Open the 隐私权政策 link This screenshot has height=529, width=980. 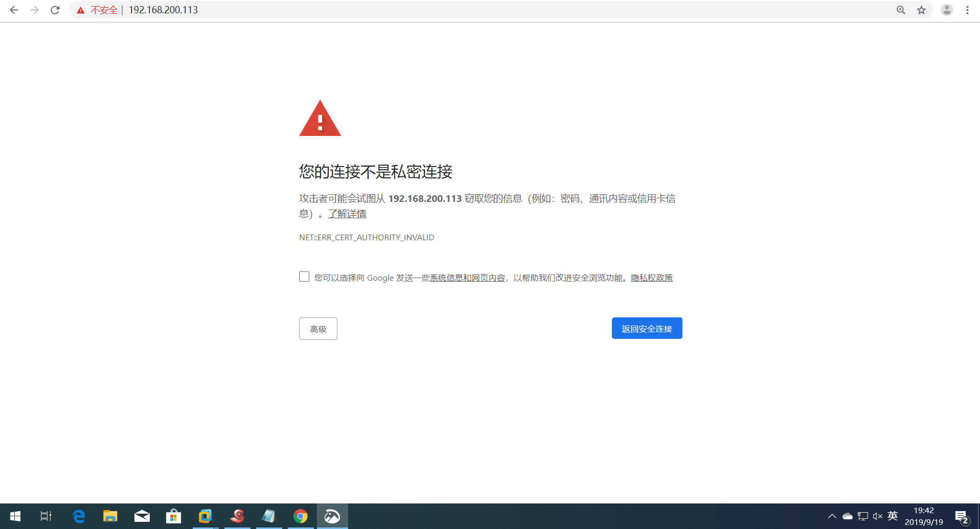pyautogui.click(x=652, y=278)
